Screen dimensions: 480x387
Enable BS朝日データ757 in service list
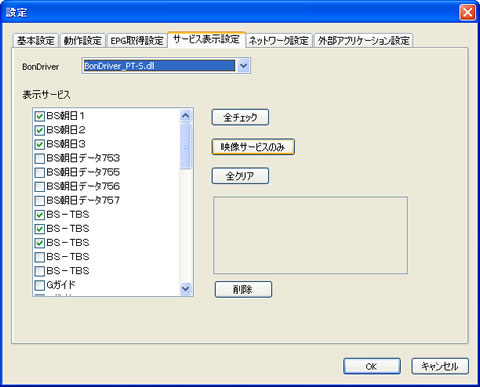click(40, 201)
